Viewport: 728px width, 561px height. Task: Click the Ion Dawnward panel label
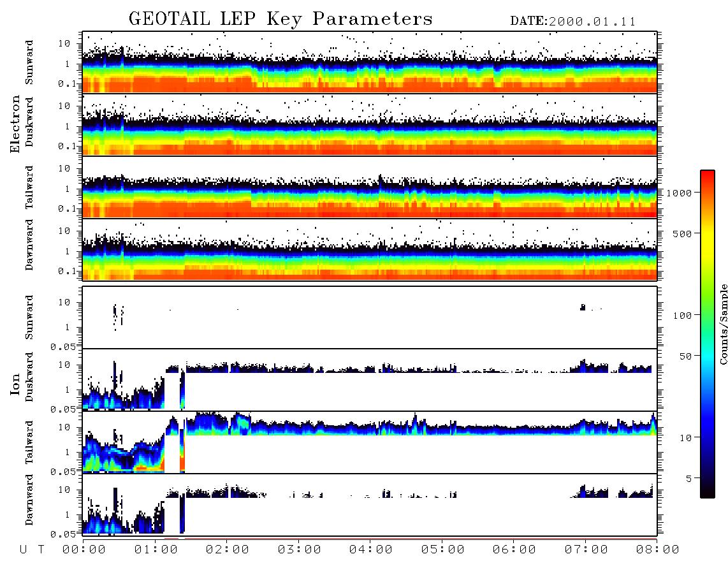[29, 500]
